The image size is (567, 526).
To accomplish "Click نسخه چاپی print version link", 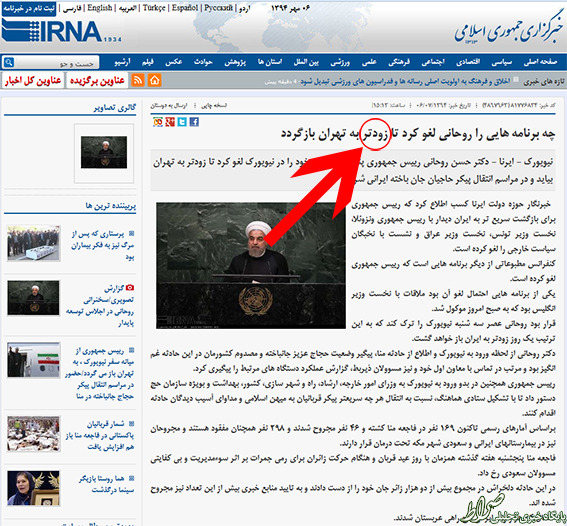I will click(214, 105).
